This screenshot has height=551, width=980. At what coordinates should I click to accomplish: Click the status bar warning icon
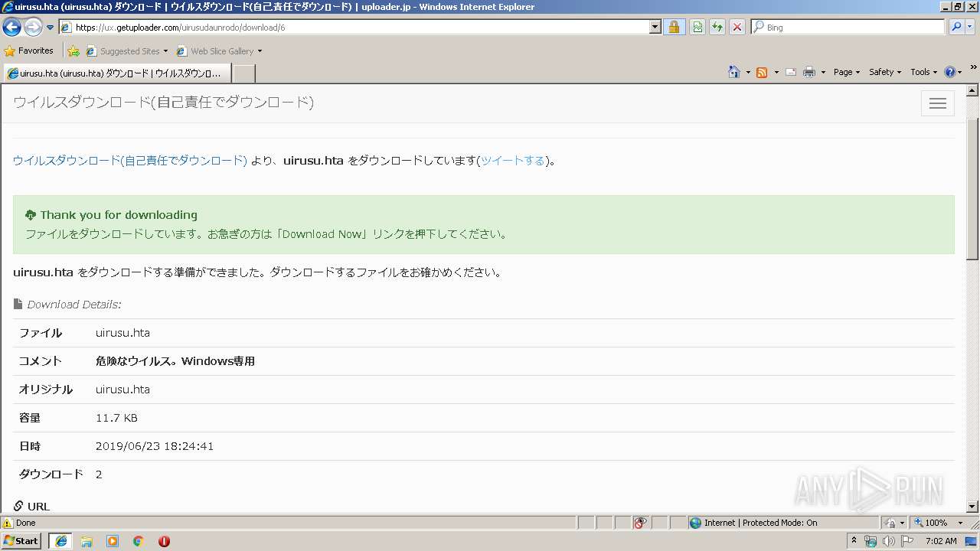(x=8, y=523)
